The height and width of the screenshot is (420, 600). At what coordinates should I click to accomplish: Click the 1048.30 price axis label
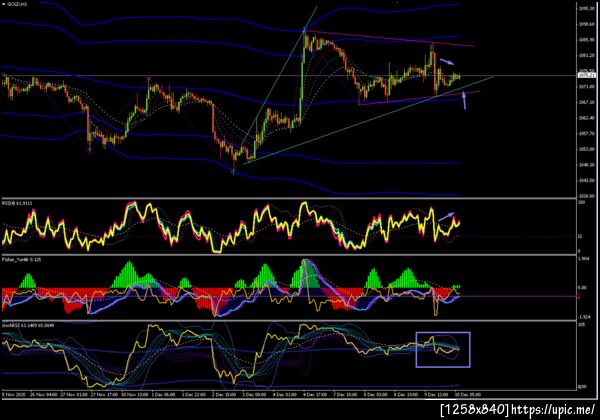587,164
